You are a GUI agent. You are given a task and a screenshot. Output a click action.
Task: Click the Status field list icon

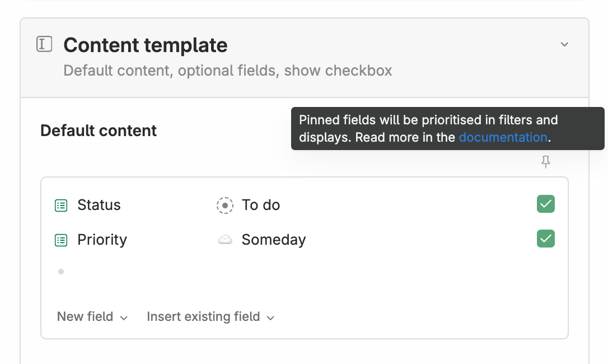point(61,206)
